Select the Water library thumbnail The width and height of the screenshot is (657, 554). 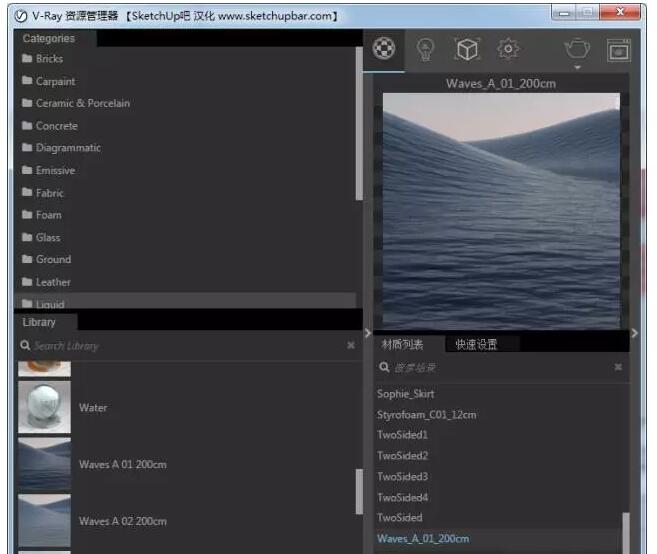(44, 407)
